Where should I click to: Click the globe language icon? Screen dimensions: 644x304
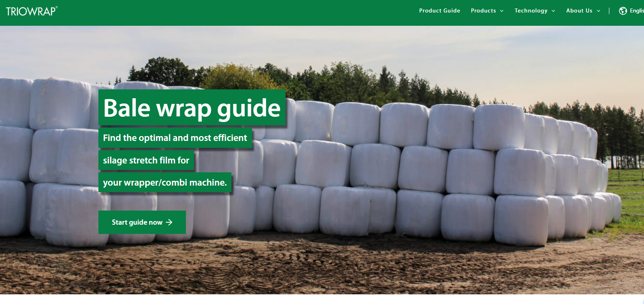pyautogui.click(x=623, y=11)
